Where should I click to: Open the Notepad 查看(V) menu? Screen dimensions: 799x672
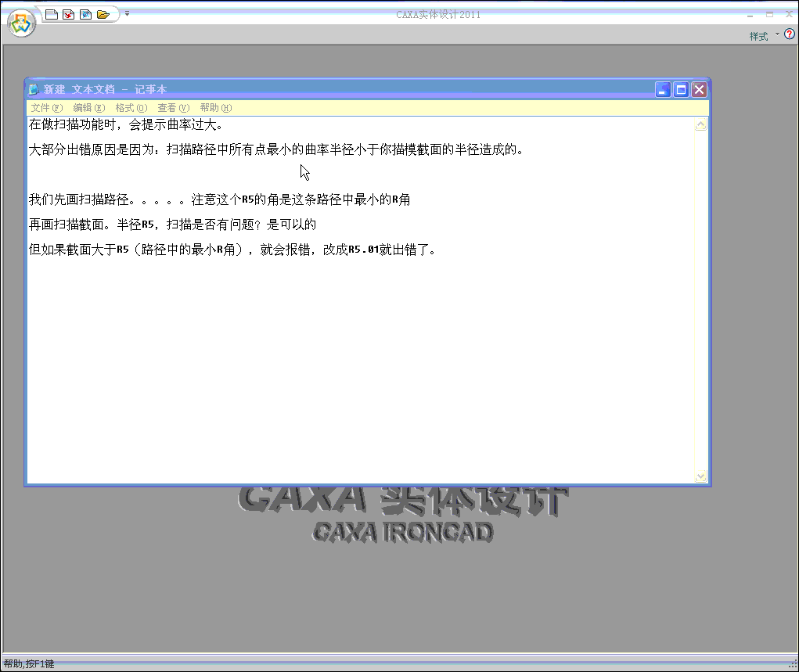click(174, 107)
